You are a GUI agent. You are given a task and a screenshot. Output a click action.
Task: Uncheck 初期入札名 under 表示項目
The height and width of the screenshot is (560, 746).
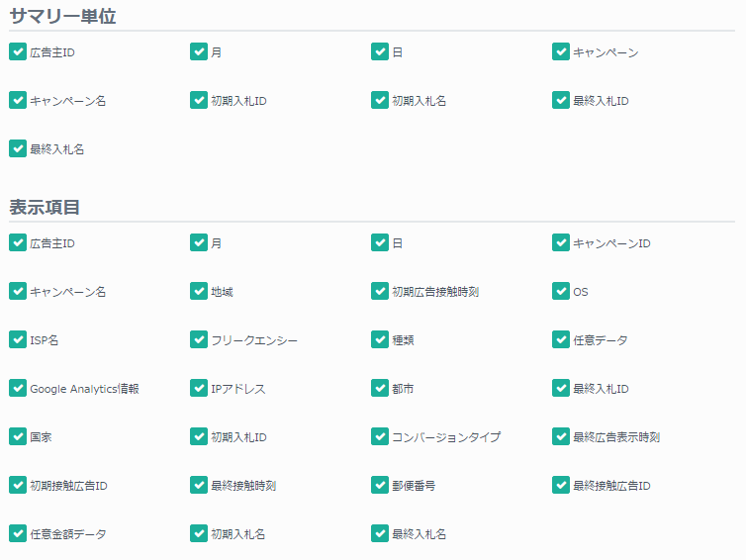coord(199,534)
